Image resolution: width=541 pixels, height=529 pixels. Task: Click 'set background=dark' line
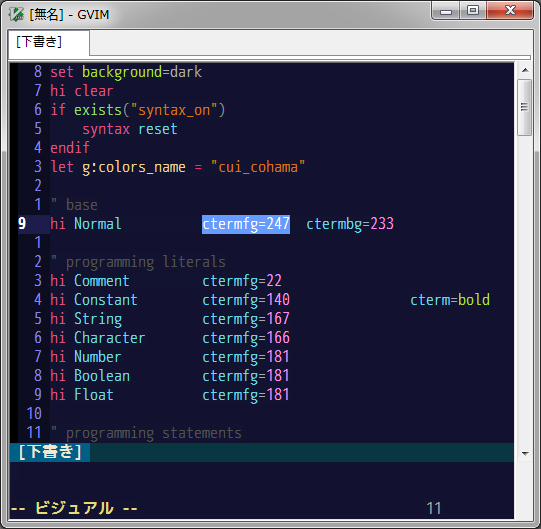click(126, 72)
